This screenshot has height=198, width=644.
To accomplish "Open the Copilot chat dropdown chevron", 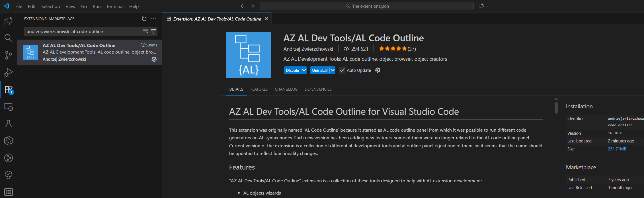I will (x=487, y=6).
